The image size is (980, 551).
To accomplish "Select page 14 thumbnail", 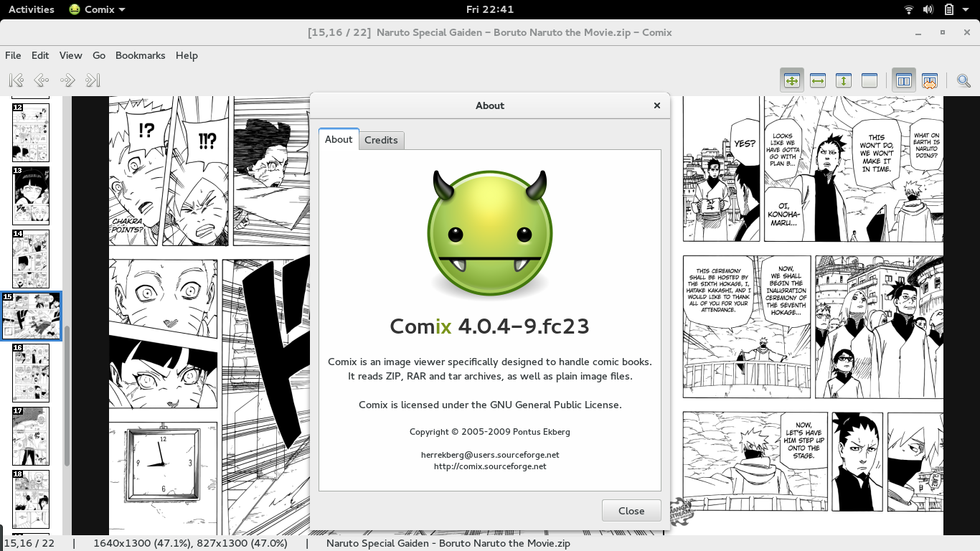I will click(31, 259).
